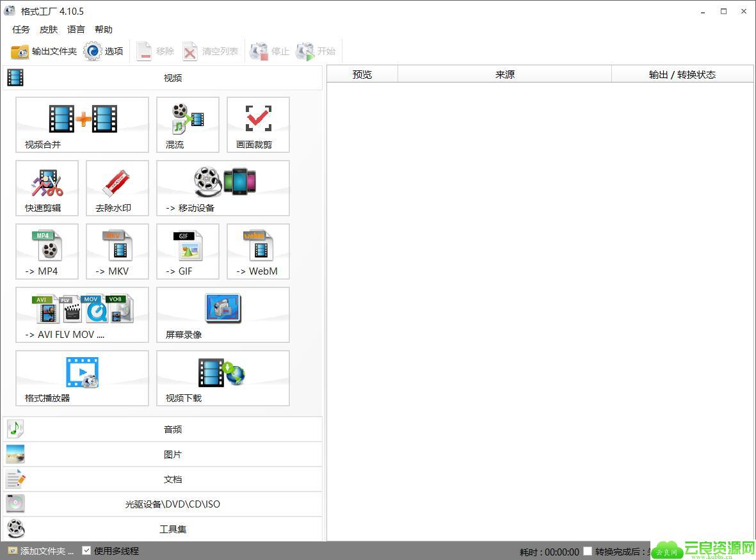Expand the 光驱设备\DVD\CD\ISO section
Screen dimensions: 756x560
coord(163,504)
